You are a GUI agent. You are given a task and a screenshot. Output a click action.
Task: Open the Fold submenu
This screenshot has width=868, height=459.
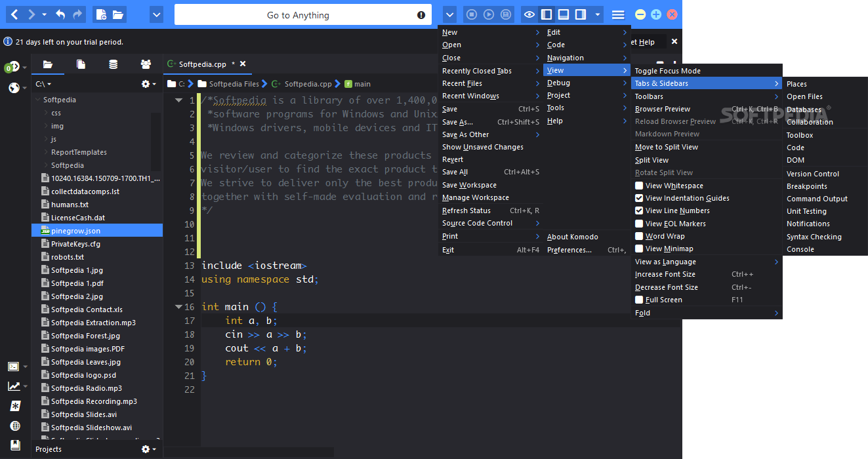707,313
